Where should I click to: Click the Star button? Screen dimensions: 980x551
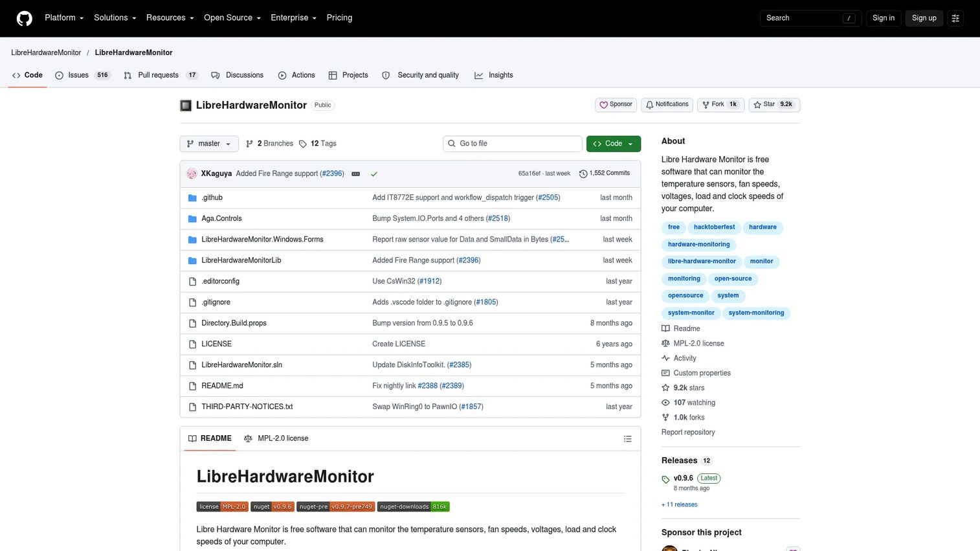774,105
